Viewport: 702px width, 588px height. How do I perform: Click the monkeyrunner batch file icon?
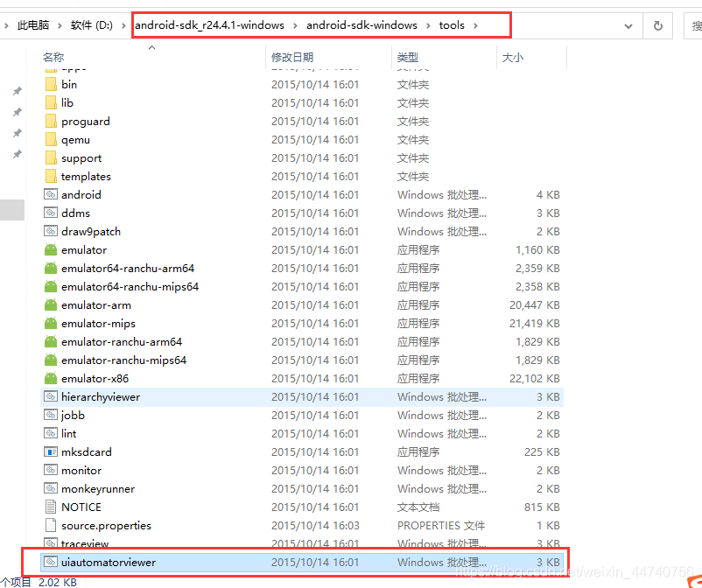click(51, 488)
